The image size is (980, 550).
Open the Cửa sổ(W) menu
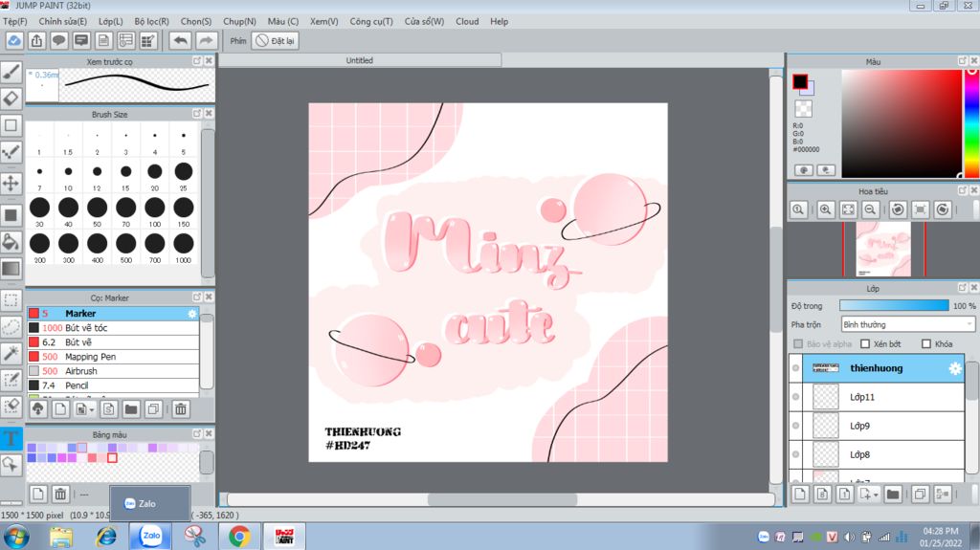(424, 21)
